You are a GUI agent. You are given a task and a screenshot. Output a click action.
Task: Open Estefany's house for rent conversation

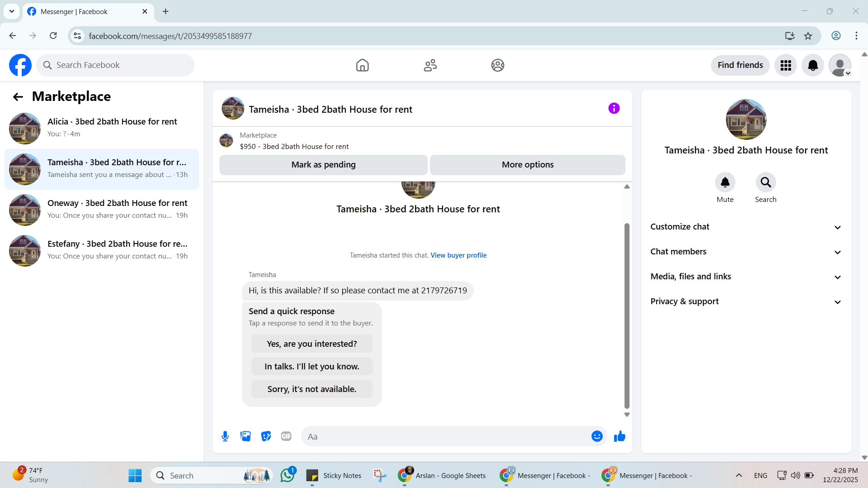point(102,251)
